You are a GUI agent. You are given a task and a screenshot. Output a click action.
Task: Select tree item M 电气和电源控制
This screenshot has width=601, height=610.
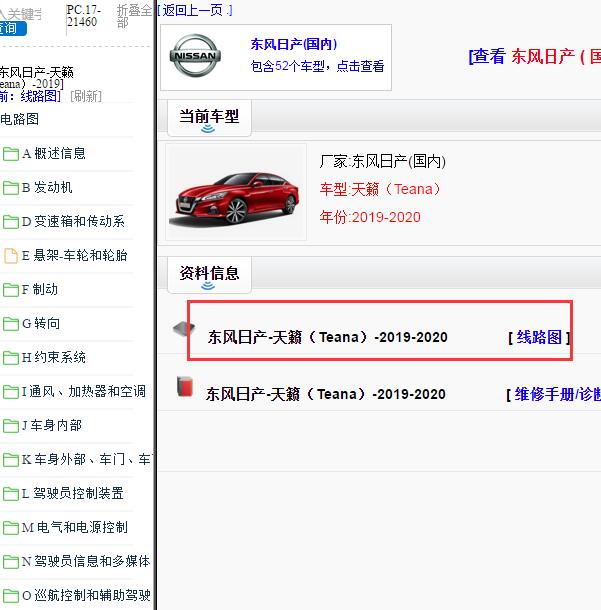coord(75,528)
